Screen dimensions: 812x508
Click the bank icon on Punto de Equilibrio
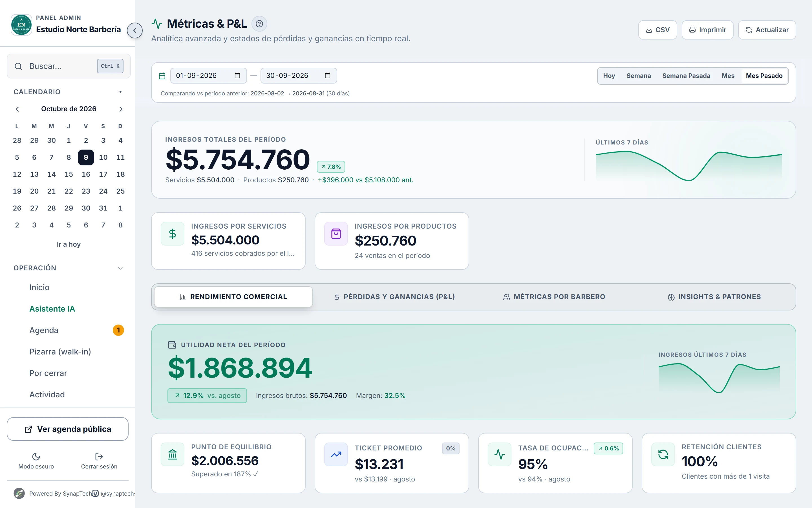pyautogui.click(x=173, y=454)
